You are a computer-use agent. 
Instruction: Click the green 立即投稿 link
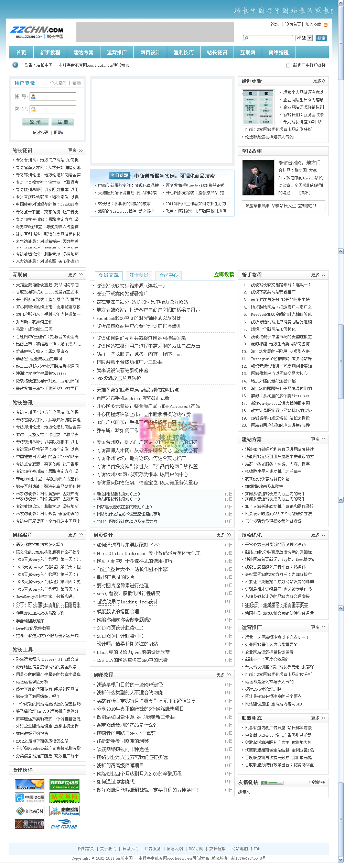pyautogui.click(x=224, y=275)
